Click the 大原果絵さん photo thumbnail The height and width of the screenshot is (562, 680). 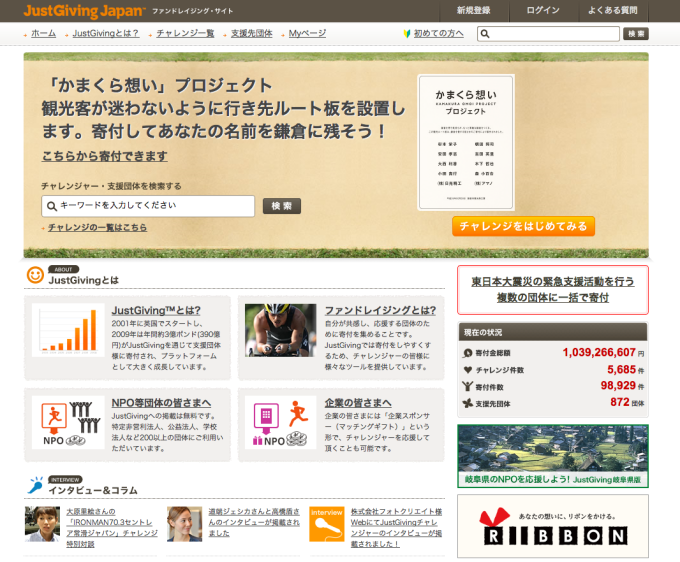point(42,524)
